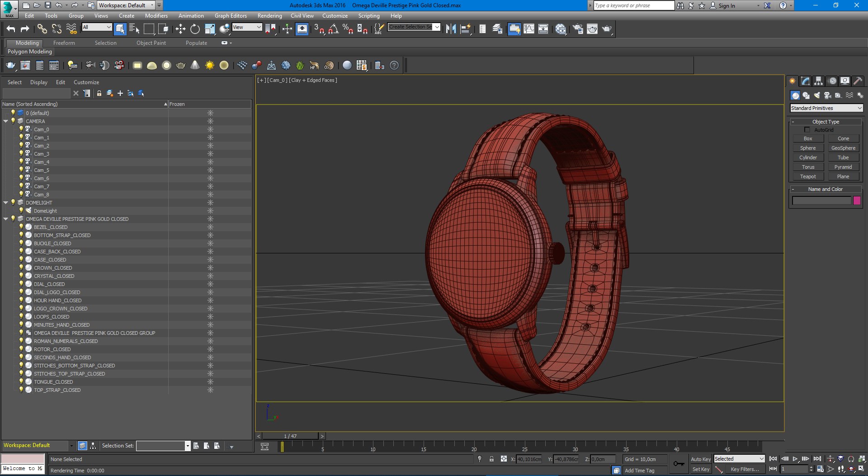This screenshot has width=868, height=476.
Task: Toggle visibility bulb of CAMERA layer
Action: tap(13, 121)
